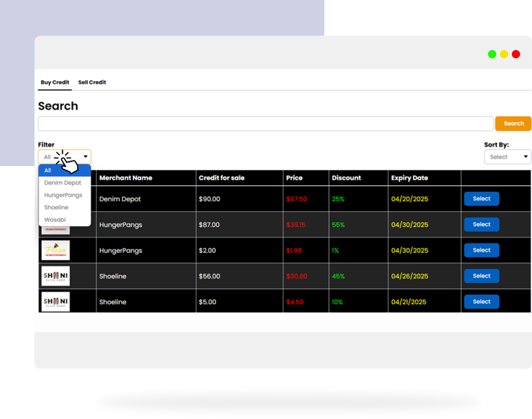532x419 pixels.
Task: Open the Sort By dropdown
Action: [507, 157]
